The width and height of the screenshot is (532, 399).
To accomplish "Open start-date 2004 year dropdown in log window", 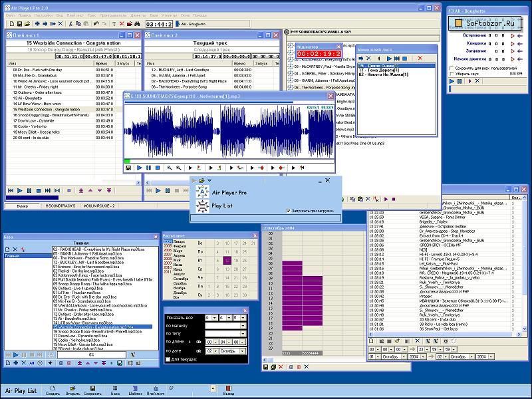I will (x=423, y=357).
